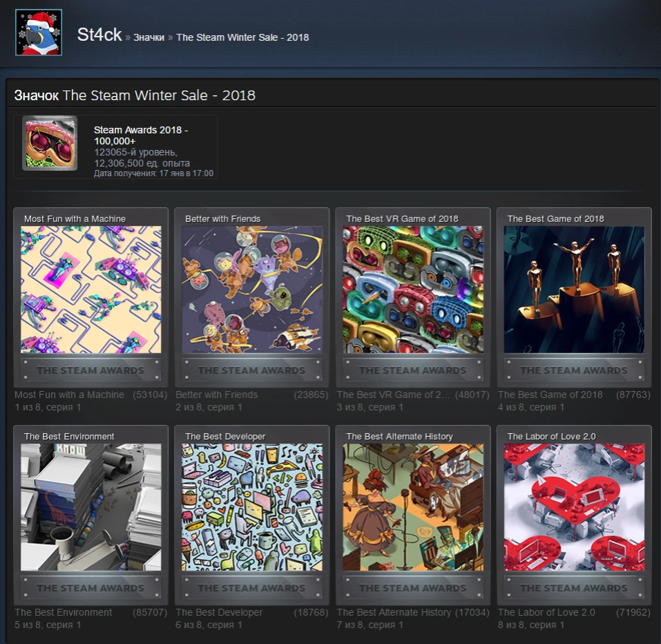
Task: Click the card count (18768)
Action: (311, 612)
